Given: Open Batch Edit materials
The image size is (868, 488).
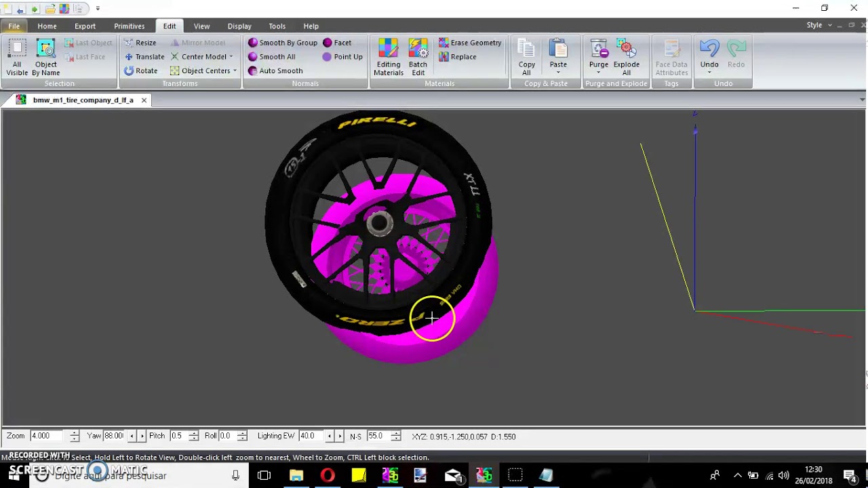Looking at the screenshot, I should [418, 58].
